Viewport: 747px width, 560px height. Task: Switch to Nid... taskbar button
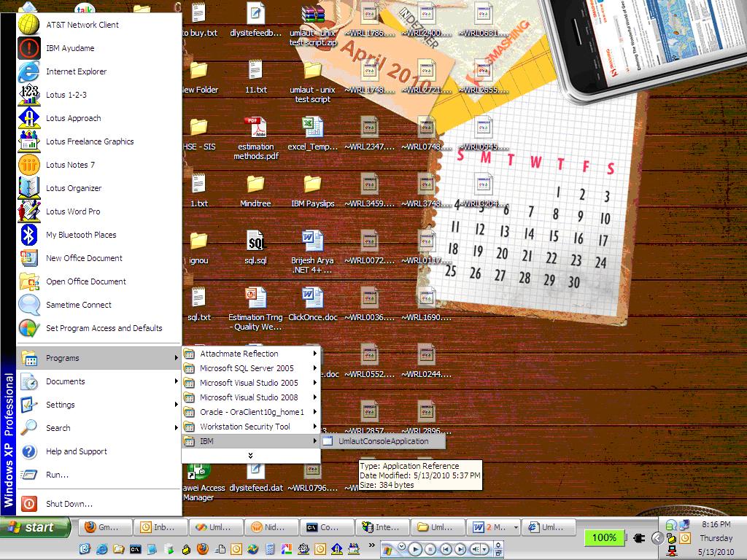pos(271,527)
